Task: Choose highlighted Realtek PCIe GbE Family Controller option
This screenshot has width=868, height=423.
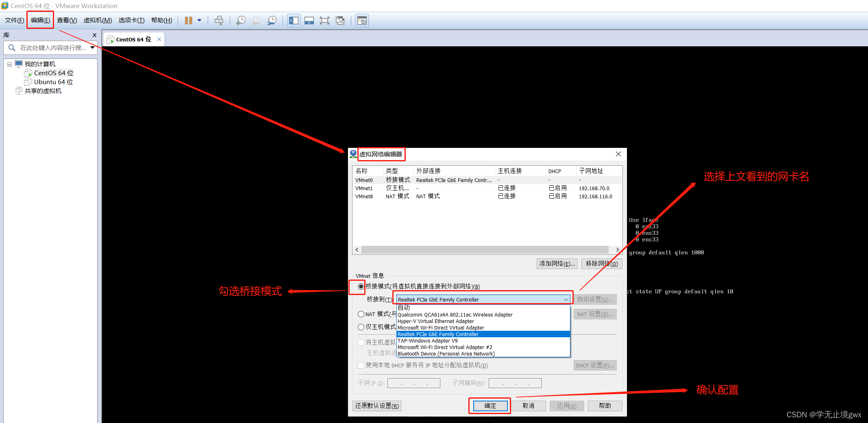Action: click(483, 334)
